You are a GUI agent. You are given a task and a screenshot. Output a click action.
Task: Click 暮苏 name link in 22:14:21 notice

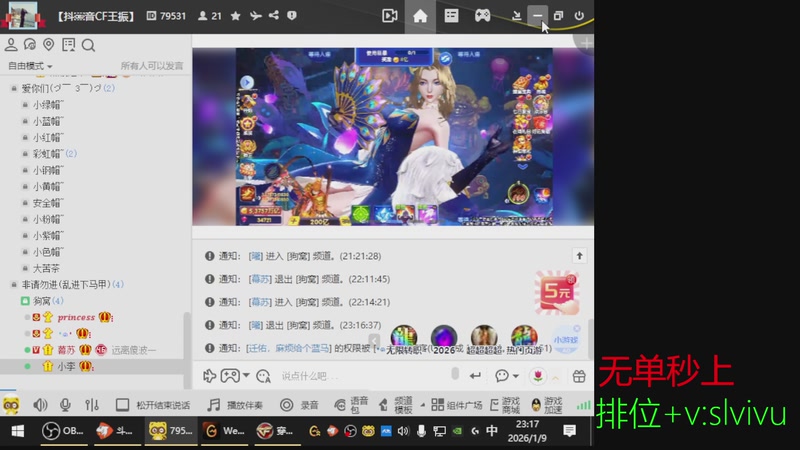260,302
